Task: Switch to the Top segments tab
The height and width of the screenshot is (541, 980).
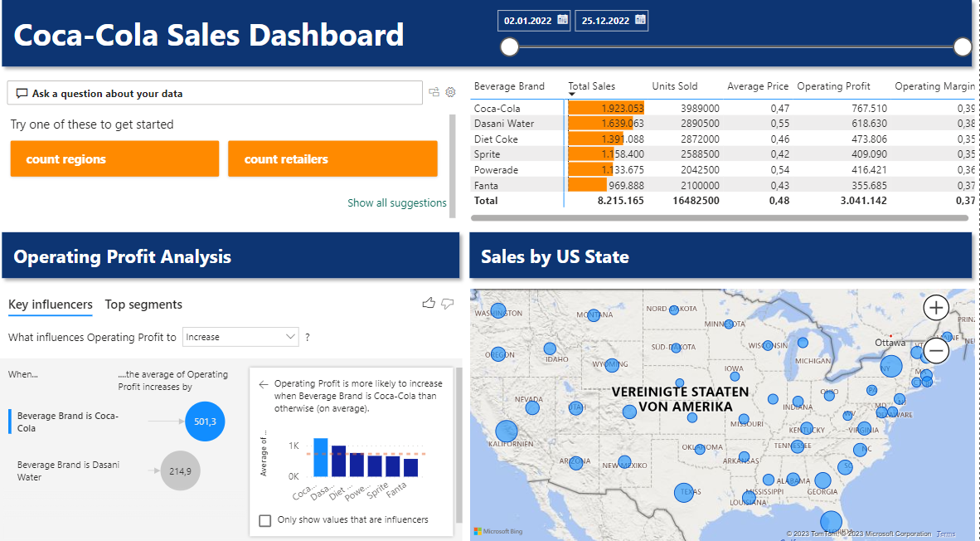Action: click(143, 305)
